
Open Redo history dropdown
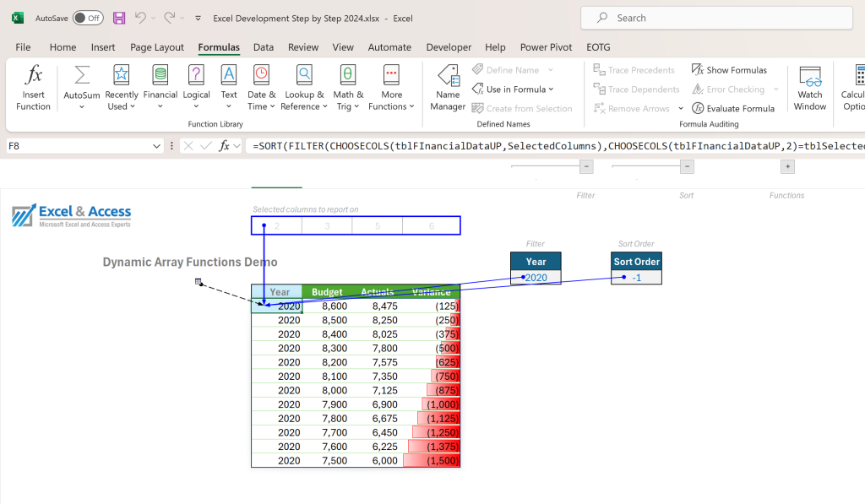tap(182, 19)
